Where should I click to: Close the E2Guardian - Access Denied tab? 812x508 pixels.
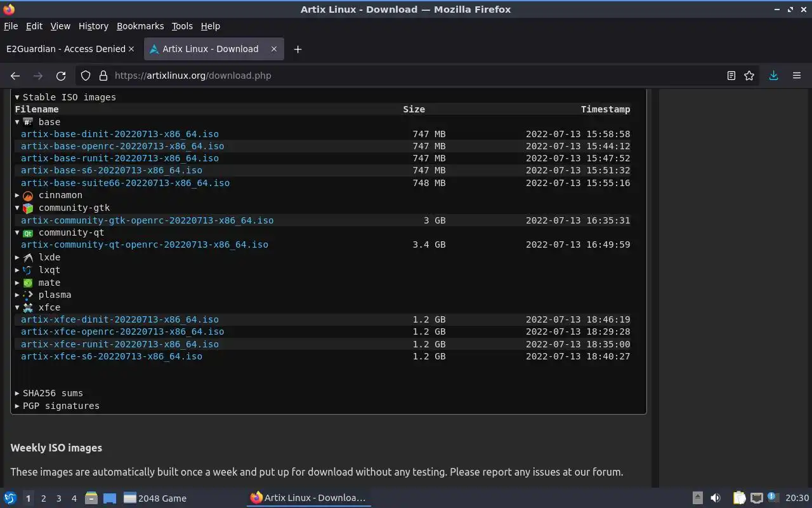click(131, 49)
